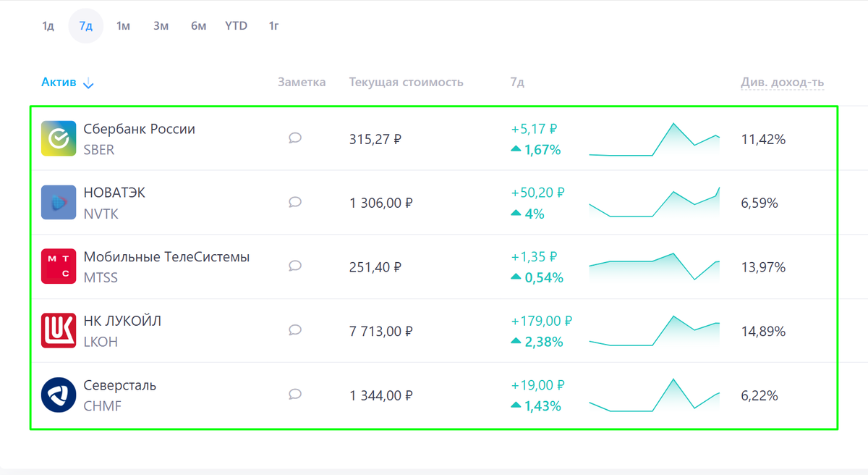The height and width of the screenshot is (475, 868).
Task: Click the Див. доход-ть column header
Action: coord(783,83)
